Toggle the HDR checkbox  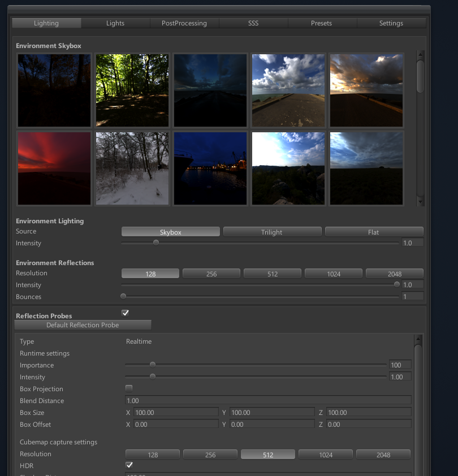pos(129,465)
